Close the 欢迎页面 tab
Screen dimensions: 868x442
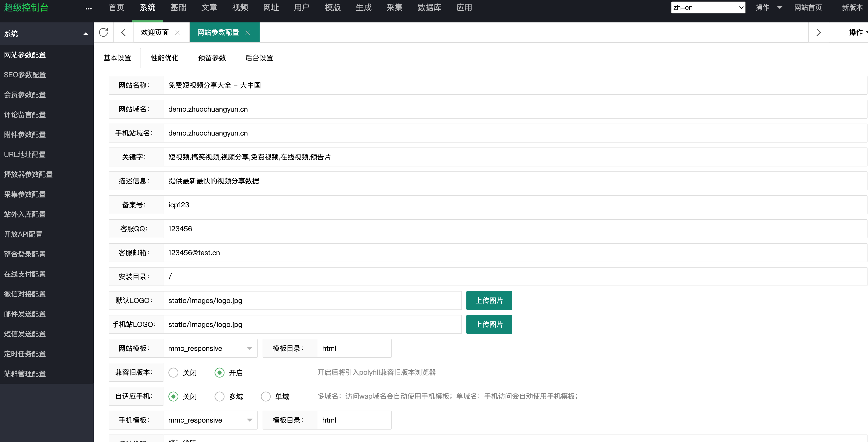coord(177,33)
